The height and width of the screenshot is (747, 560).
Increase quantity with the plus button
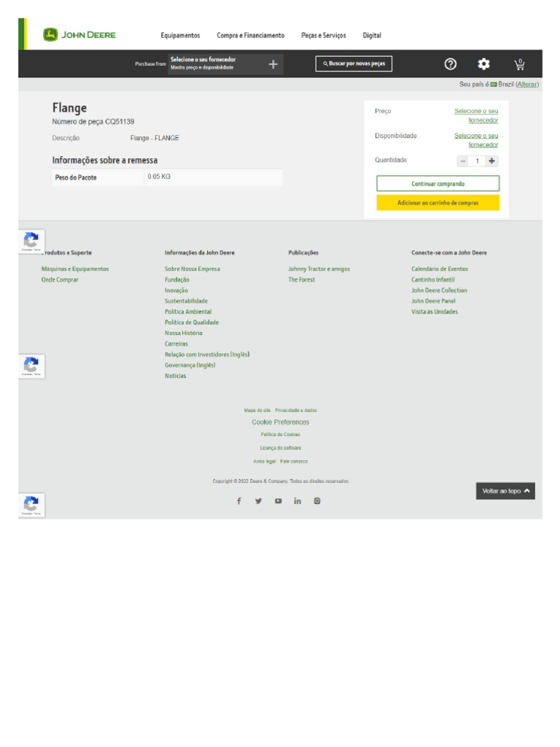click(x=492, y=161)
